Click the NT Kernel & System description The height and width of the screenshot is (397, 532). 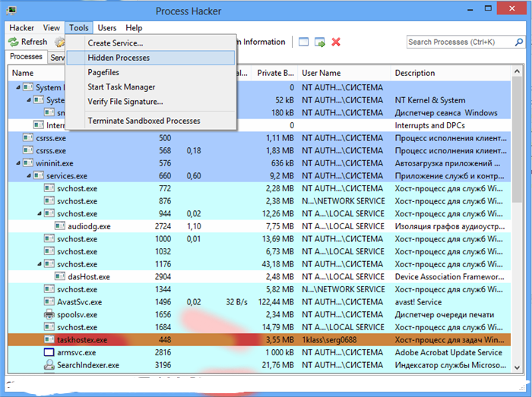pos(430,100)
